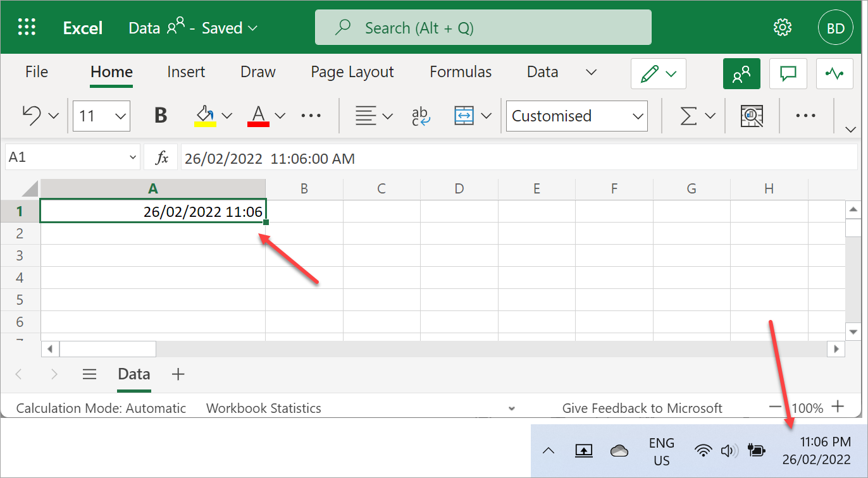Viewport: 868px width, 478px height.
Task: Apply the yellow fill colour bucket
Action: [205, 116]
